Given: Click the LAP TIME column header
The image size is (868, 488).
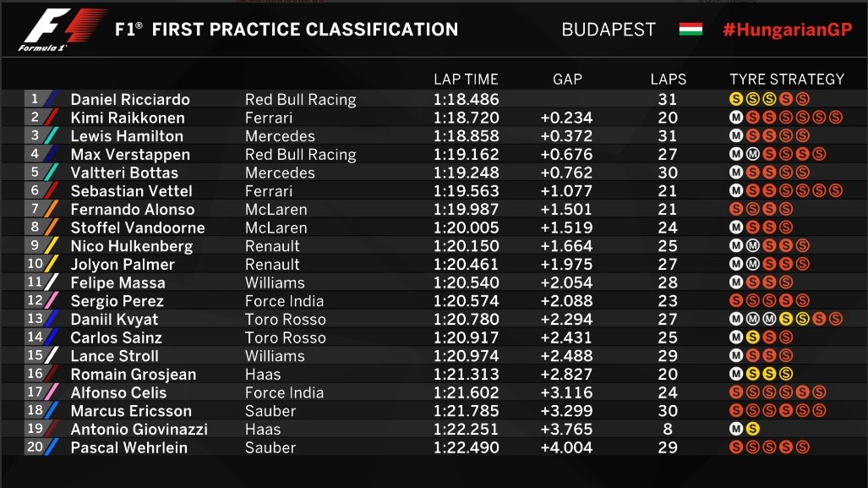Looking at the screenshot, I should tap(466, 80).
